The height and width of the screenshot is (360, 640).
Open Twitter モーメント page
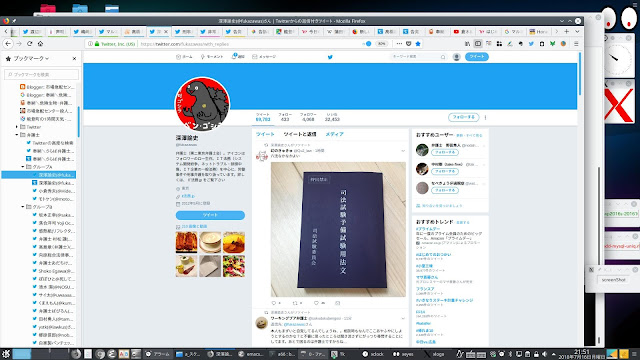[x=212, y=57]
